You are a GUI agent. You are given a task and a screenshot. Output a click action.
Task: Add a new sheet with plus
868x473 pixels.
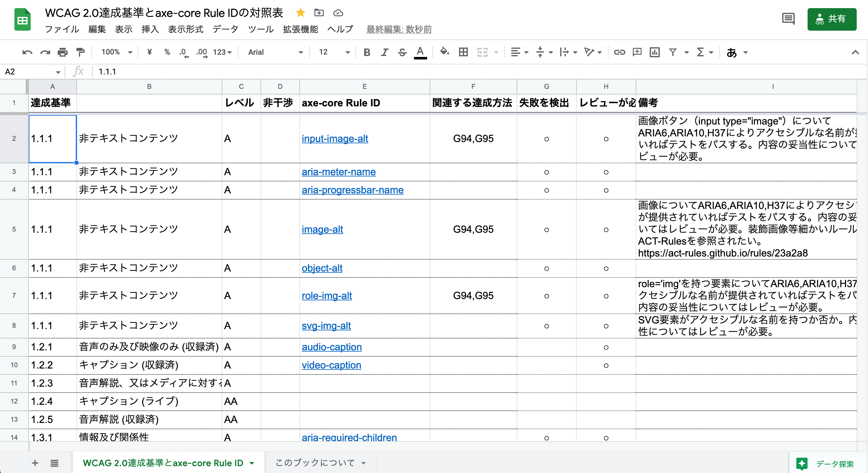coord(35,463)
